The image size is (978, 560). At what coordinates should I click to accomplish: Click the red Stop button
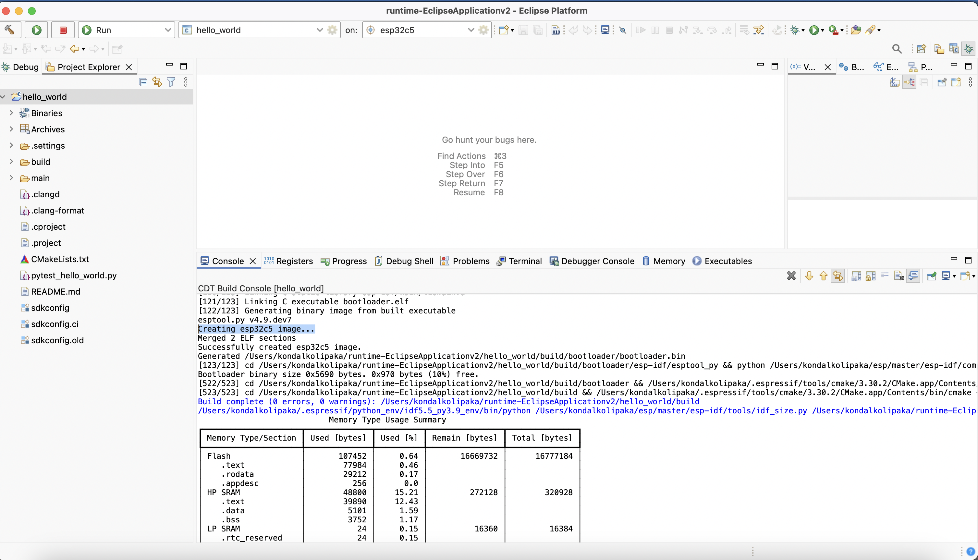63,30
